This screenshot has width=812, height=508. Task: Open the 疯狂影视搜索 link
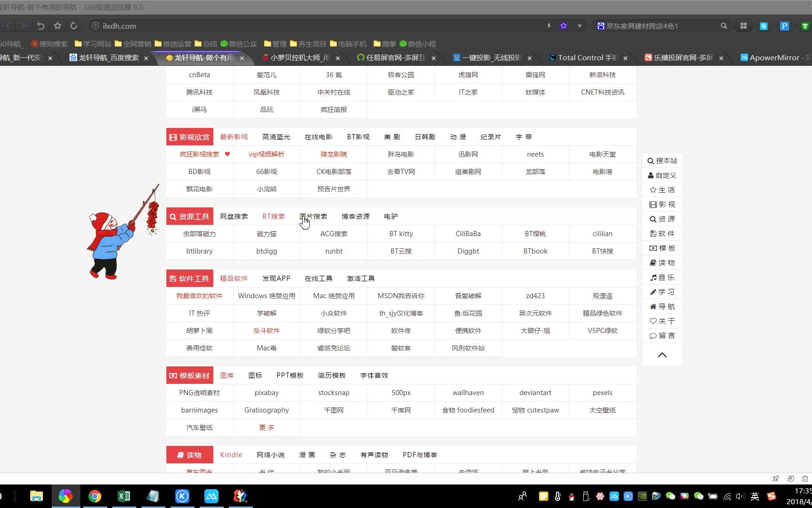(x=200, y=154)
